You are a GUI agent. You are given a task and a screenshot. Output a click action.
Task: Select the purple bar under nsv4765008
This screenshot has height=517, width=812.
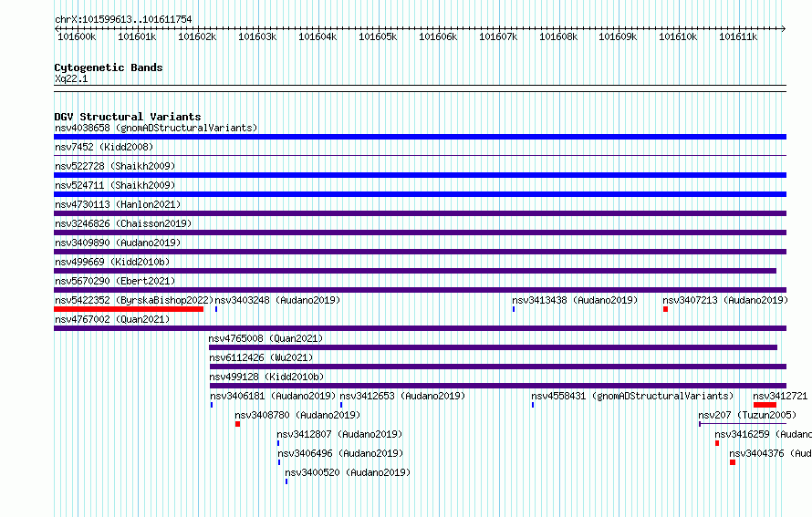pyautogui.click(x=493, y=347)
